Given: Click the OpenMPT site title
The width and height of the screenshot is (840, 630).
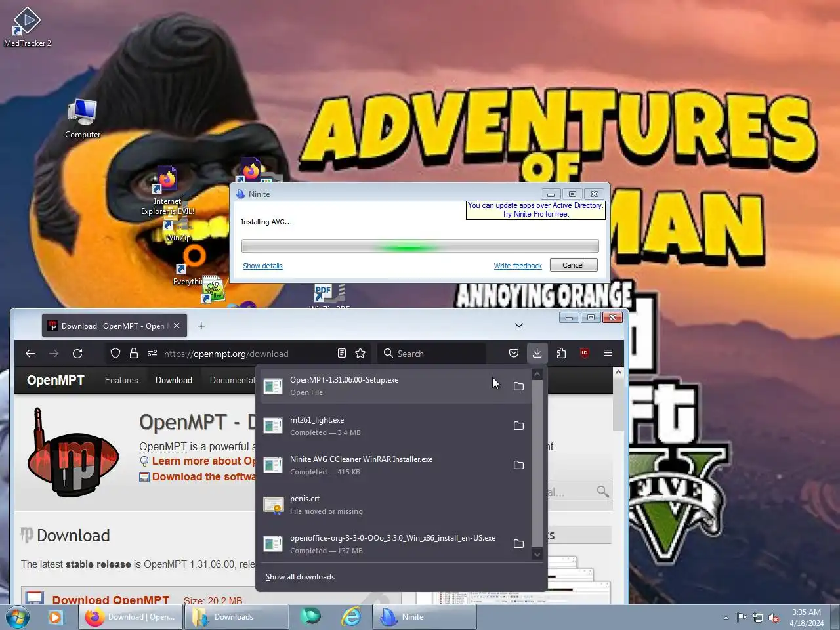Looking at the screenshot, I should point(56,380).
